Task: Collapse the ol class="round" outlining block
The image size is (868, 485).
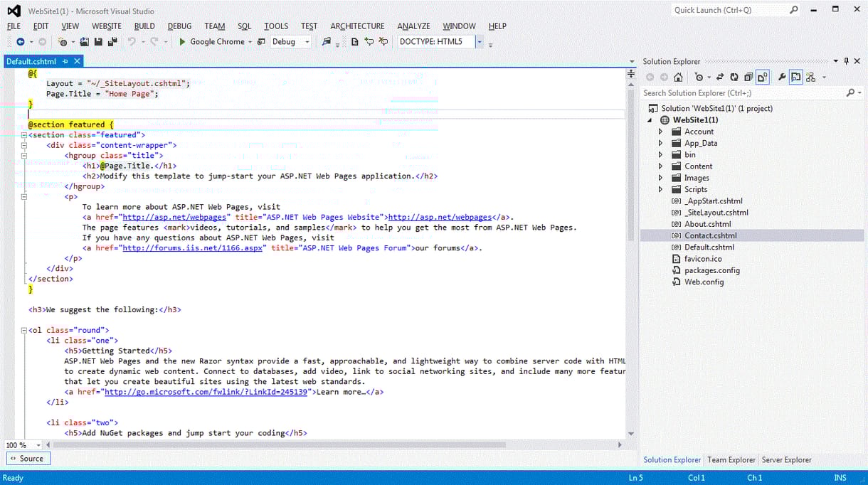Action: 24,331
